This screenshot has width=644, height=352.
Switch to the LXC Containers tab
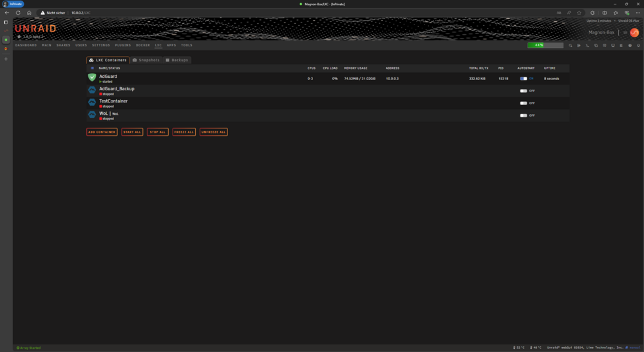(108, 60)
